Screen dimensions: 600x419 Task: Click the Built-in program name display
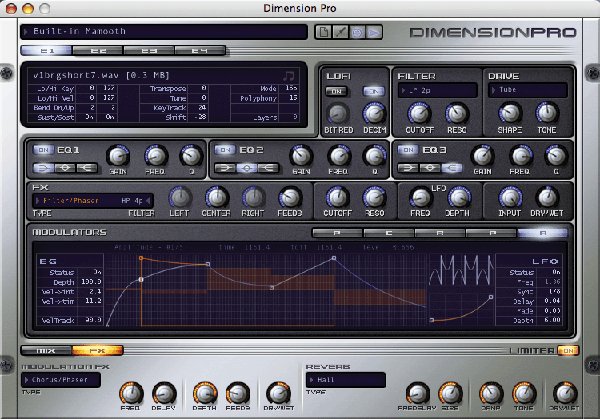(164, 32)
